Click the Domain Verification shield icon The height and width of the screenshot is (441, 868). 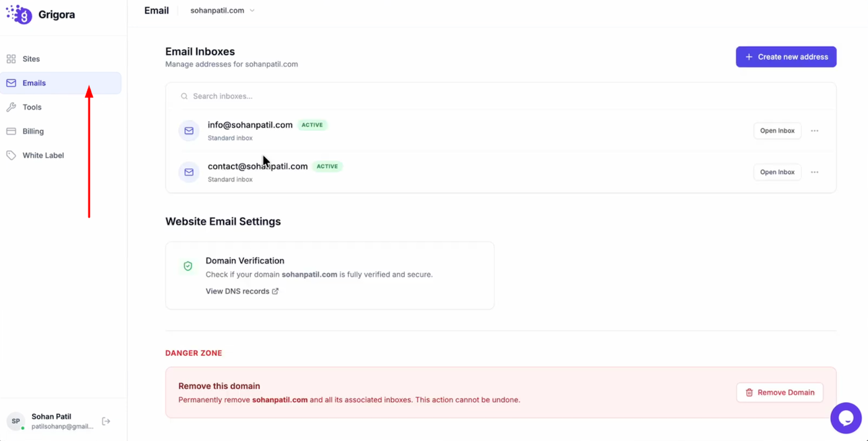pos(188,266)
